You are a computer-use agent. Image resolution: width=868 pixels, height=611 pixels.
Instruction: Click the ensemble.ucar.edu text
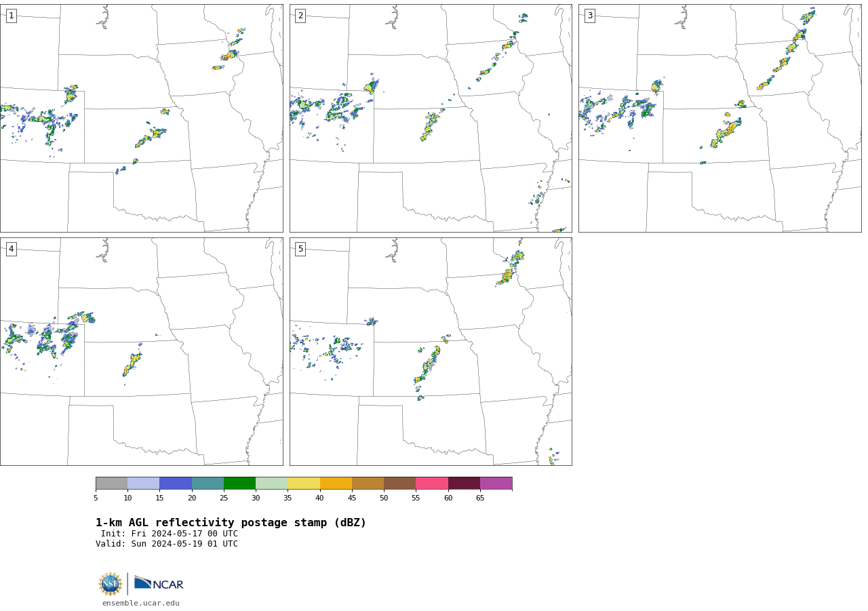(x=141, y=603)
